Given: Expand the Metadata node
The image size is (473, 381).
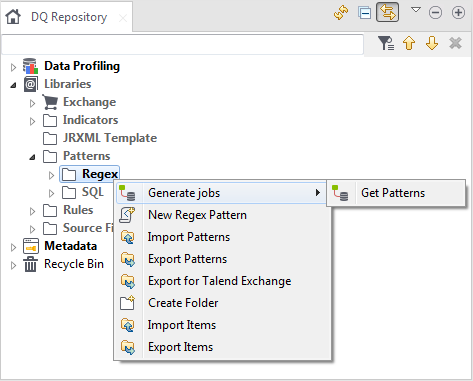Looking at the screenshot, I should (13, 247).
